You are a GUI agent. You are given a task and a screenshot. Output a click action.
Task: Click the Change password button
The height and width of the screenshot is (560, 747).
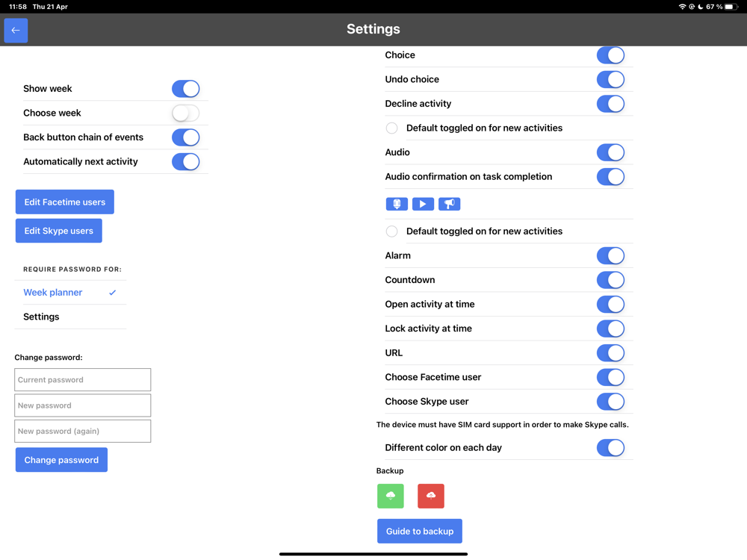coord(61,460)
